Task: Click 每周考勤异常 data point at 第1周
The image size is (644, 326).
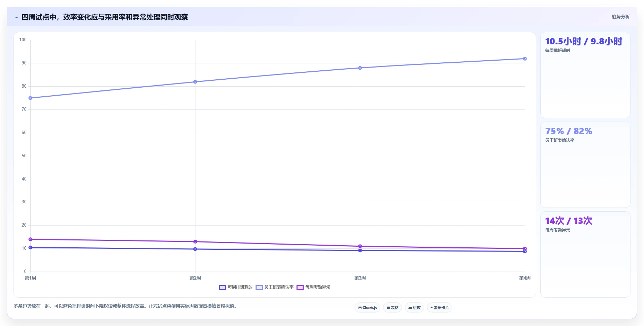Action: [31, 239]
